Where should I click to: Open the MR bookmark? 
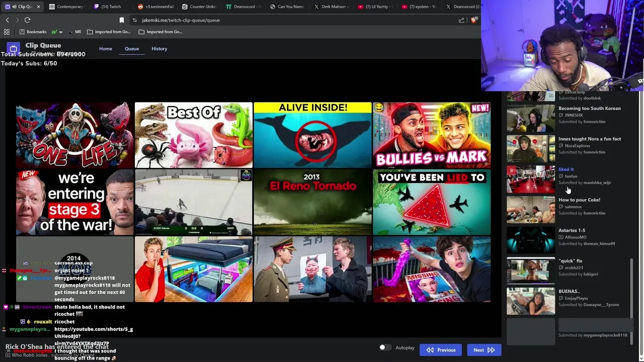click(74, 32)
